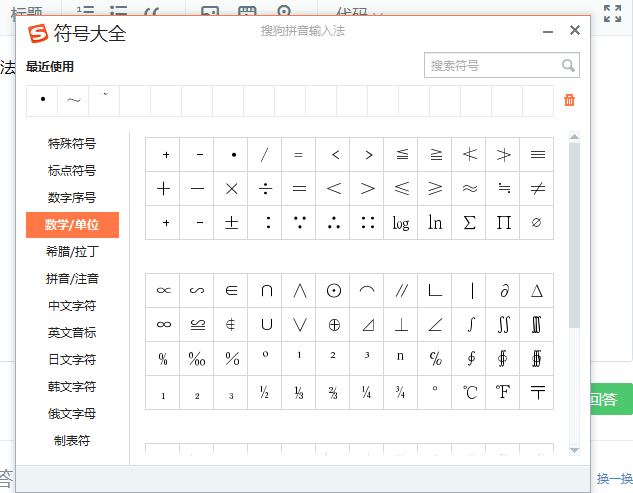This screenshot has height=493, width=633.
Task: Insert the proportional-to ∝ symbol
Action: [163, 290]
